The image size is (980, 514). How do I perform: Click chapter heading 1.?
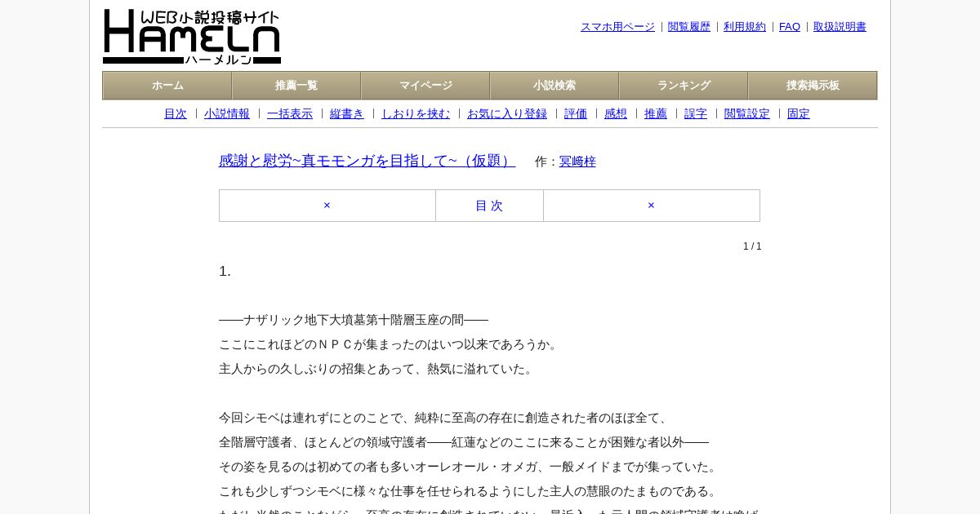pyautogui.click(x=225, y=272)
